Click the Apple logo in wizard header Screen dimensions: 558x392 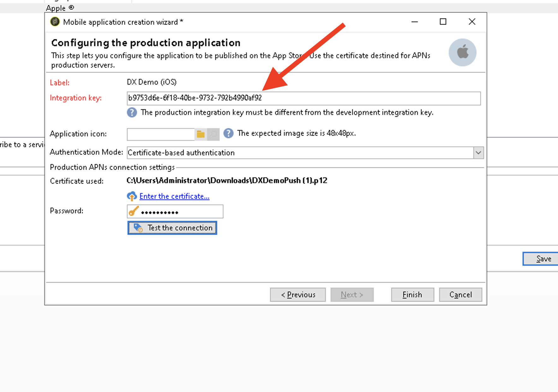pyautogui.click(x=463, y=52)
